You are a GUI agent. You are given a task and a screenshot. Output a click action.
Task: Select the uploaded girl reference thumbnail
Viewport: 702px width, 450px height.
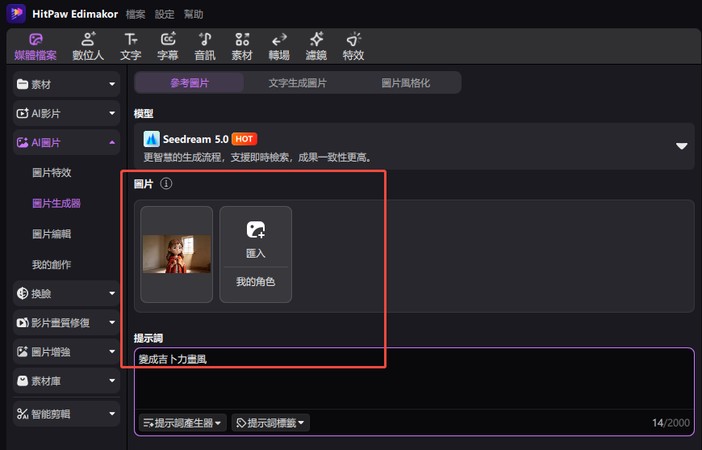pyautogui.click(x=176, y=254)
